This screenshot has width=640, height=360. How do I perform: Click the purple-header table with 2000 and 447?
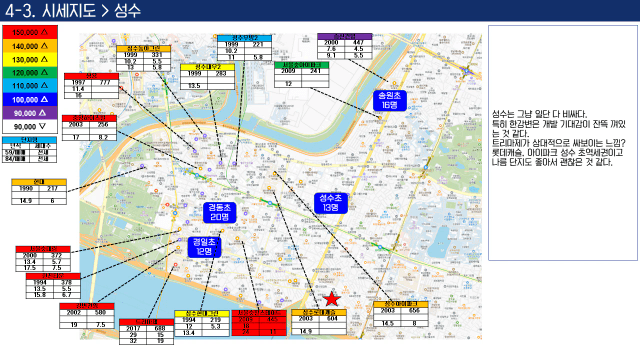pos(345,46)
